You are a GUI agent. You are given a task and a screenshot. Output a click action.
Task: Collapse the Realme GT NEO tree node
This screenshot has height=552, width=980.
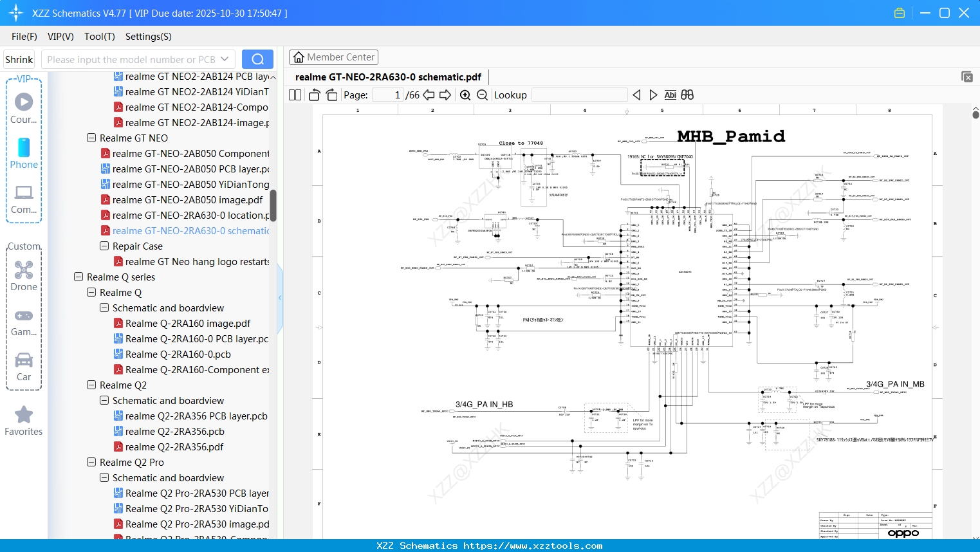click(91, 138)
